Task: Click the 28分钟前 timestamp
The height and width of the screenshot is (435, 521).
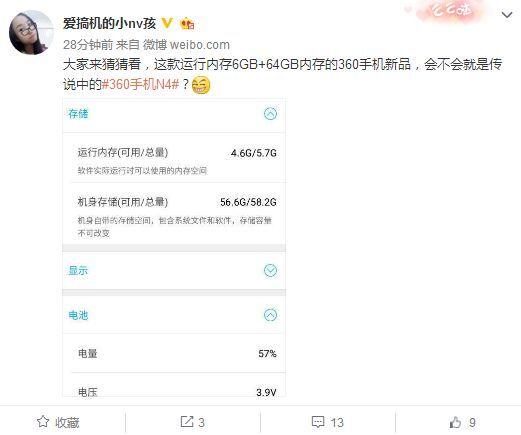Action: pos(88,45)
